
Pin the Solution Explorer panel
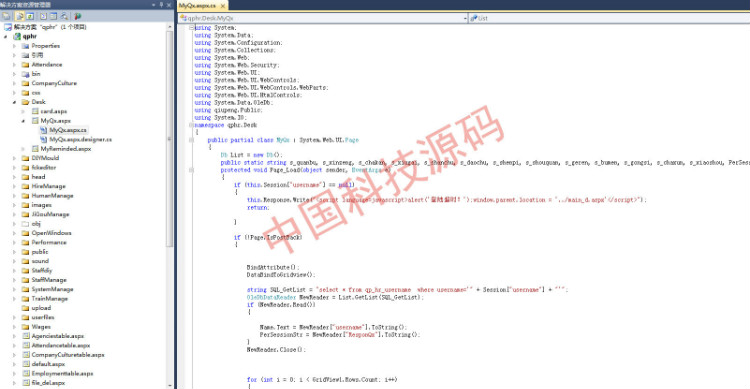(161, 5)
